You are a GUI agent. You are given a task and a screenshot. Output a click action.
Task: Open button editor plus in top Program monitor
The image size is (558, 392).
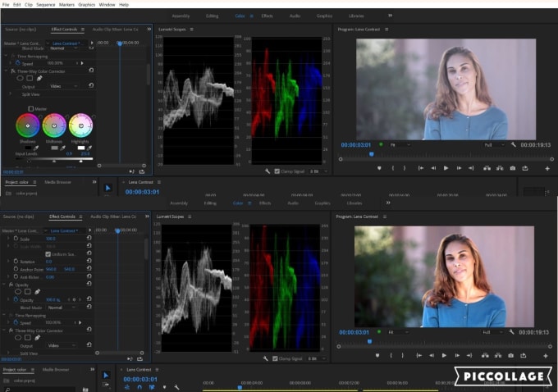547,169
